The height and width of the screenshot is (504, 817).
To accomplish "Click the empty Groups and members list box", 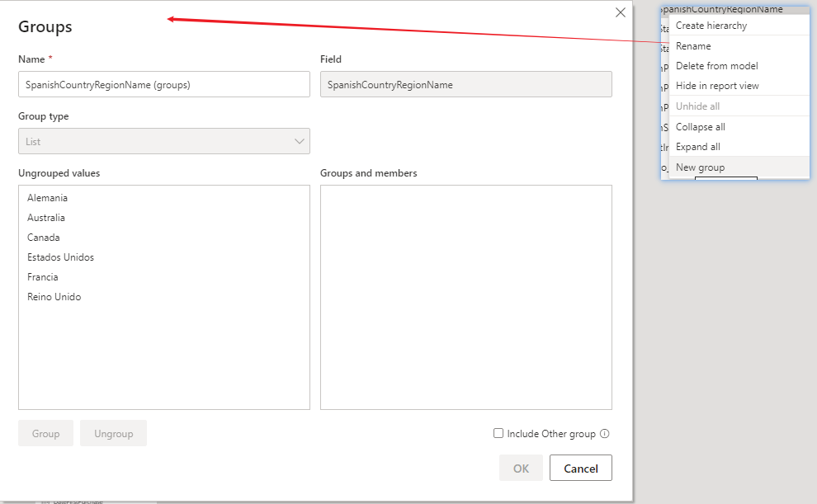I will tap(465, 297).
